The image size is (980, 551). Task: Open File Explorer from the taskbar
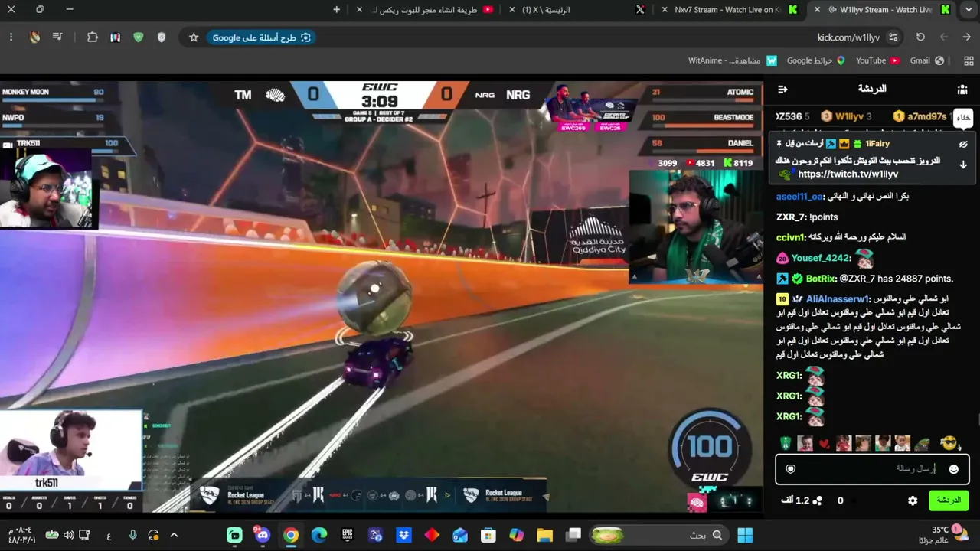coord(544,535)
